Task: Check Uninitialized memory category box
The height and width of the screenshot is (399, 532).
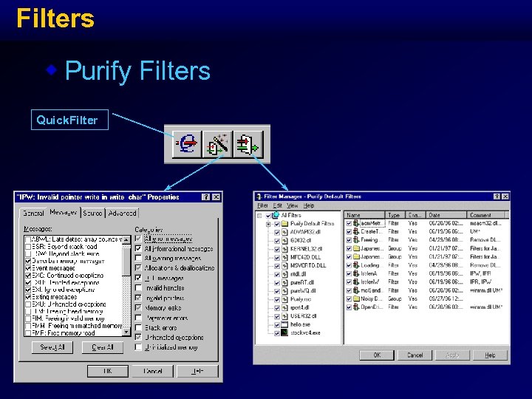Action: [x=138, y=347]
